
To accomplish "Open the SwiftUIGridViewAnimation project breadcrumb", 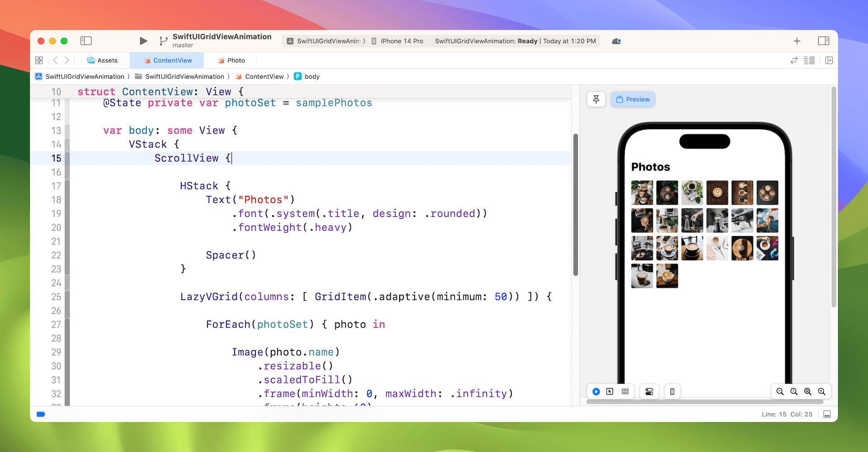I will click(x=80, y=77).
